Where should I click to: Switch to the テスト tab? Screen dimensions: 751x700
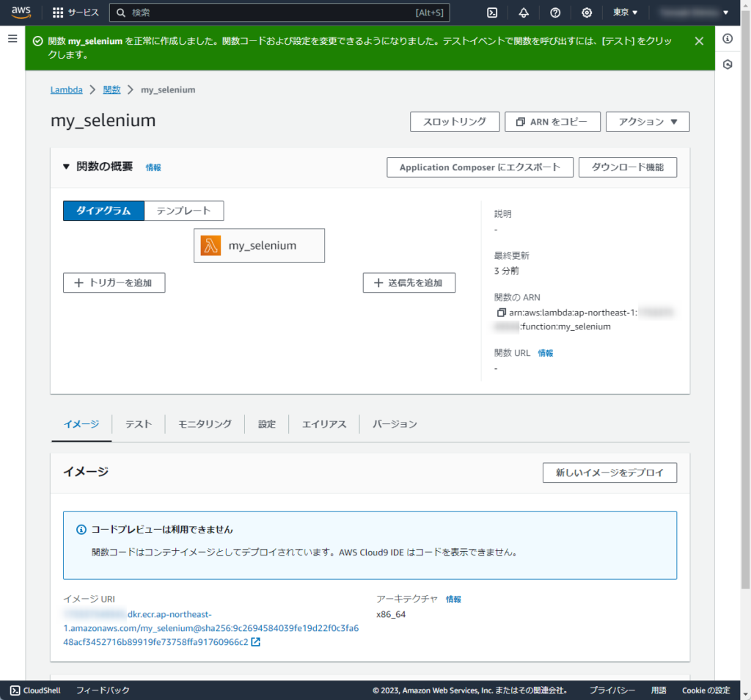click(x=139, y=424)
